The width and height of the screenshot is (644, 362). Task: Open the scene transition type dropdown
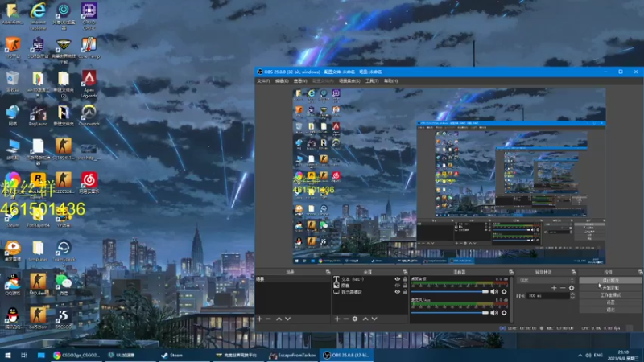(547, 280)
